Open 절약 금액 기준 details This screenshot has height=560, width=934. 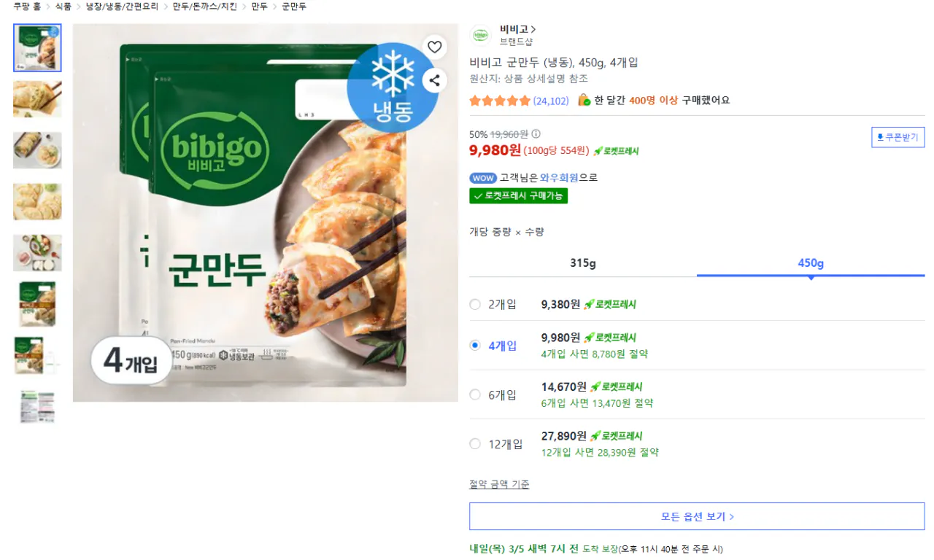[499, 484]
